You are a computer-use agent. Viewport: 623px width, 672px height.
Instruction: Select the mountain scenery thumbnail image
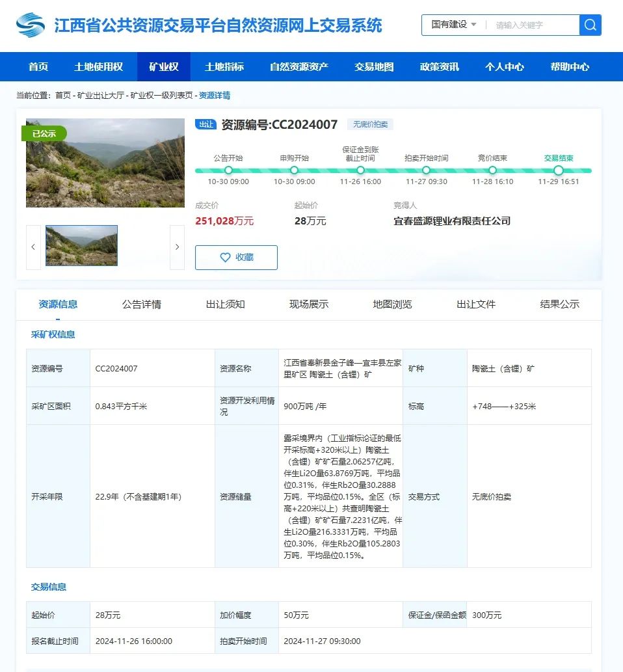(x=81, y=245)
